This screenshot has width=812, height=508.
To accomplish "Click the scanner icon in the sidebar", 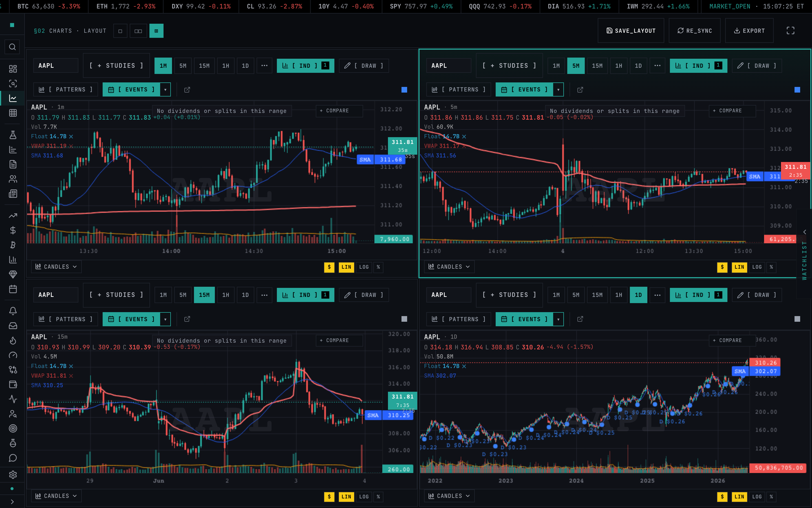I will 13,84.
